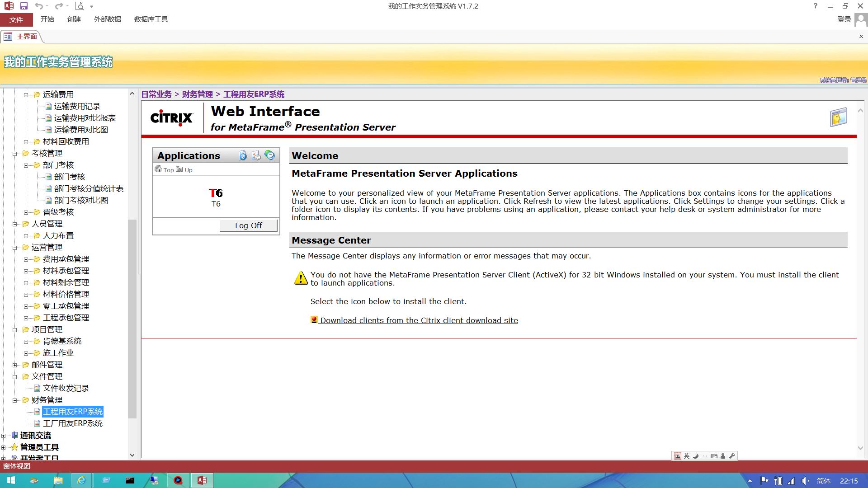Click the Save icon in quick access toolbar
This screenshot has width=868, height=488.
pos(24,6)
